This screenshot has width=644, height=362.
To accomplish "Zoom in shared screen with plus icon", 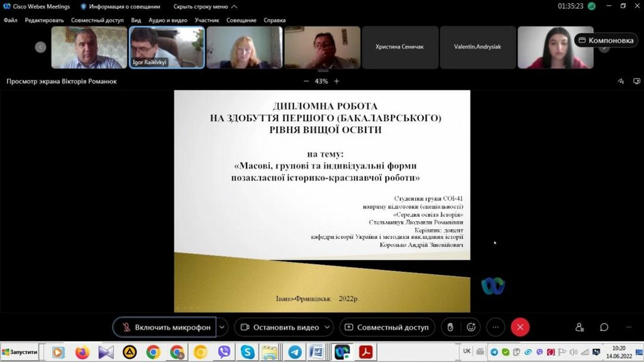I will 336,81.
